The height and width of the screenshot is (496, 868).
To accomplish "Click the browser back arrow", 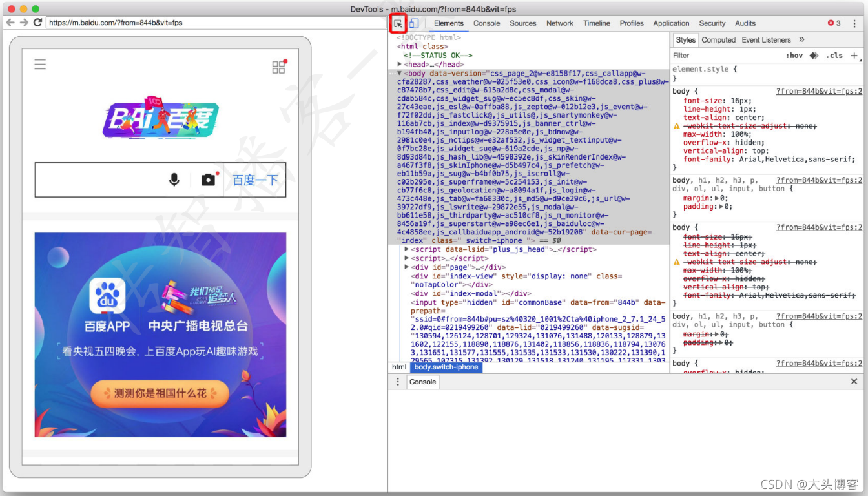I will [x=10, y=23].
